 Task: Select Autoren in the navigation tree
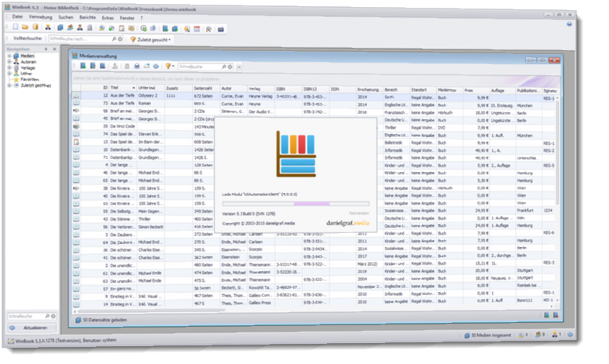click(29, 62)
